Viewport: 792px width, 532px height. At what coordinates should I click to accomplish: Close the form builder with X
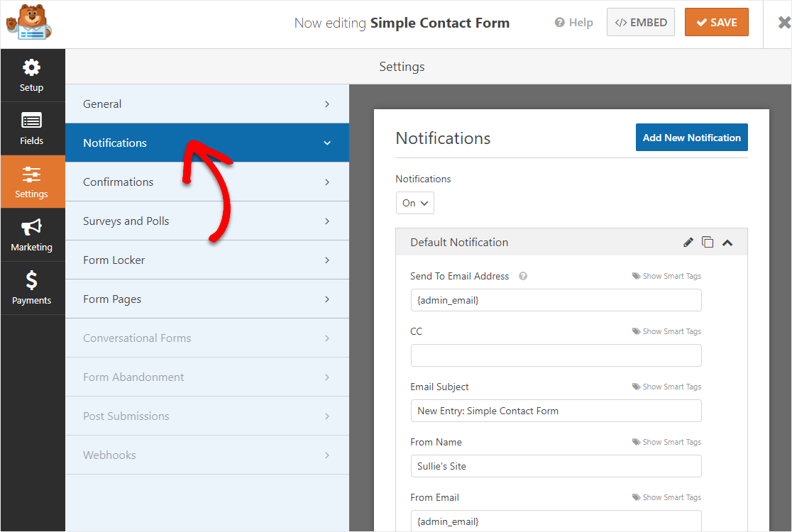click(783, 23)
